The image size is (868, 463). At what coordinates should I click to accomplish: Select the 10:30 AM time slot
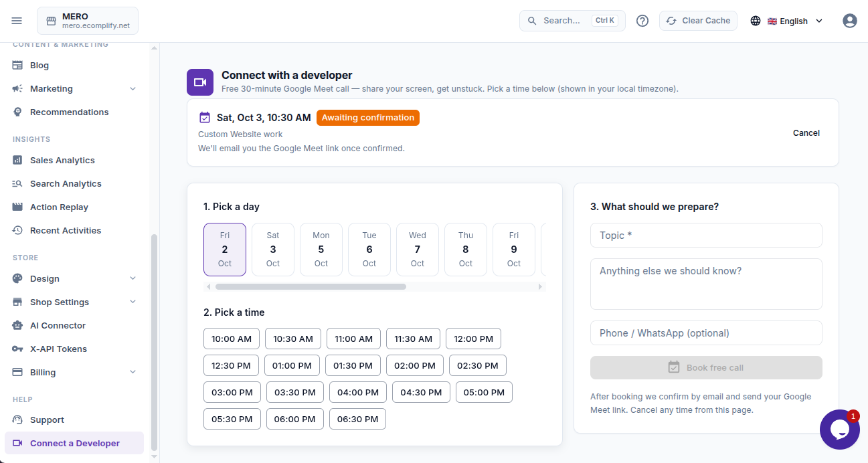[x=293, y=339]
